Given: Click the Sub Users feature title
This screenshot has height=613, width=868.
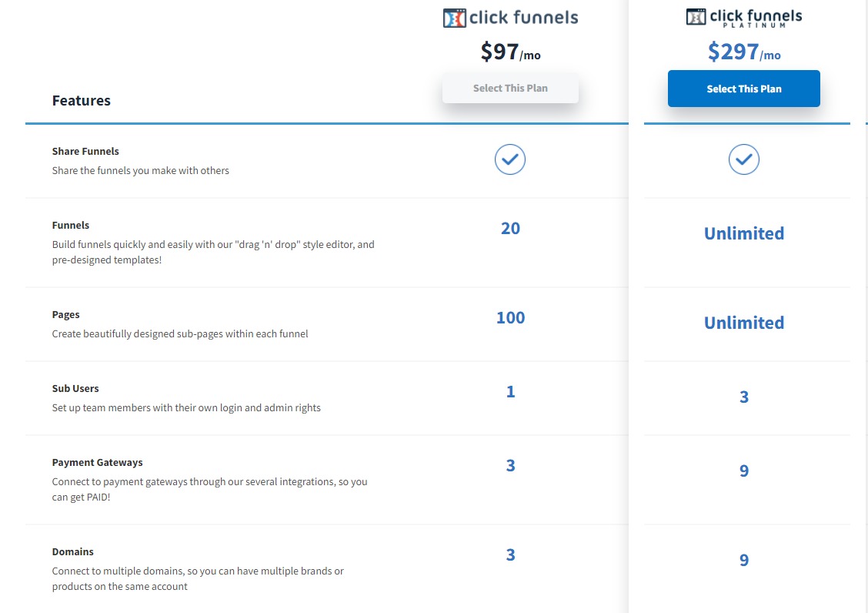Looking at the screenshot, I should coord(75,389).
